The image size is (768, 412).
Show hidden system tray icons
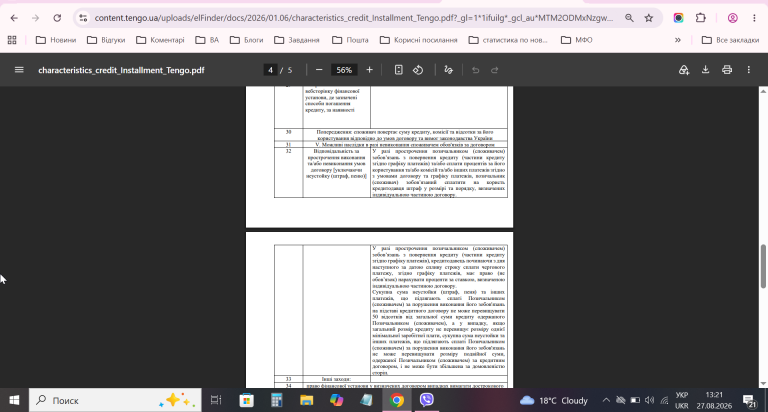click(x=606, y=400)
